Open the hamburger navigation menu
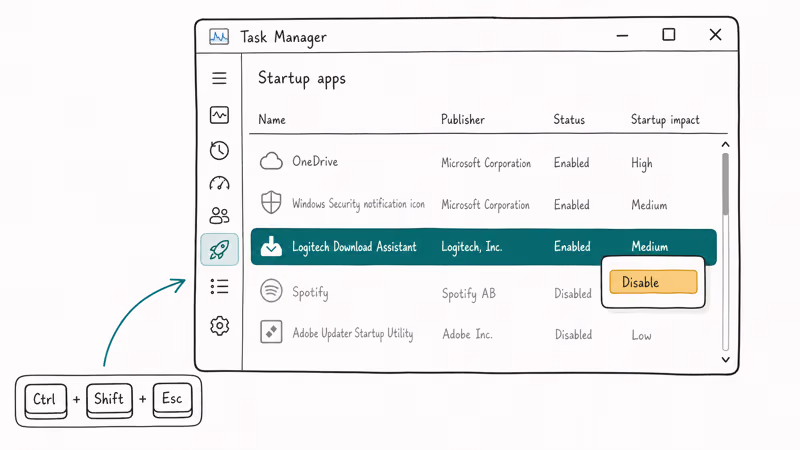The image size is (800, 450). click(x=219, y=78)
